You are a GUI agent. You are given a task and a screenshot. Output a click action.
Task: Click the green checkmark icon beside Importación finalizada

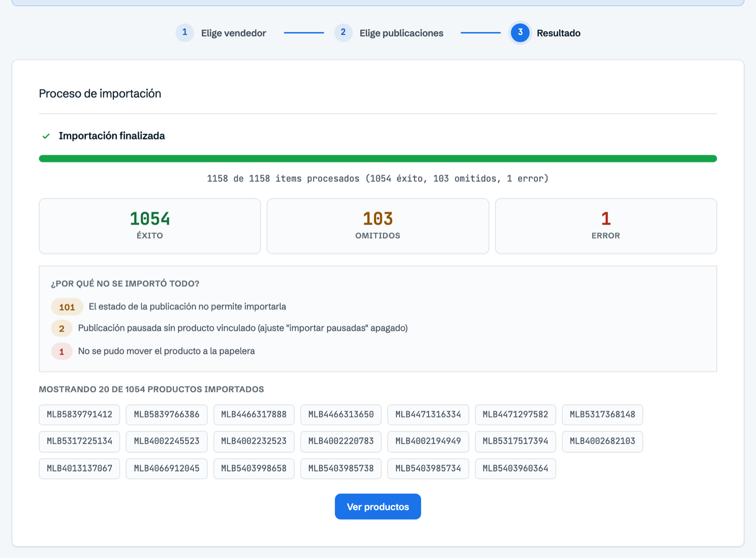click(46, 136)
